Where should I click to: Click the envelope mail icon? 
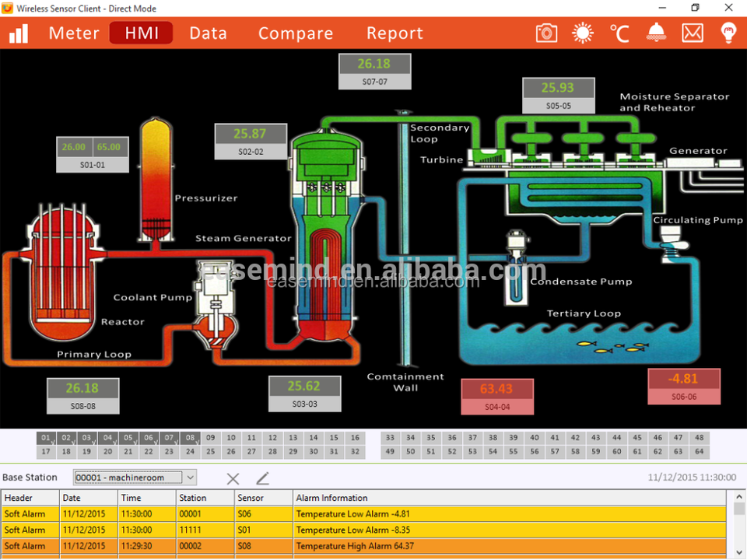click(693, 33)
